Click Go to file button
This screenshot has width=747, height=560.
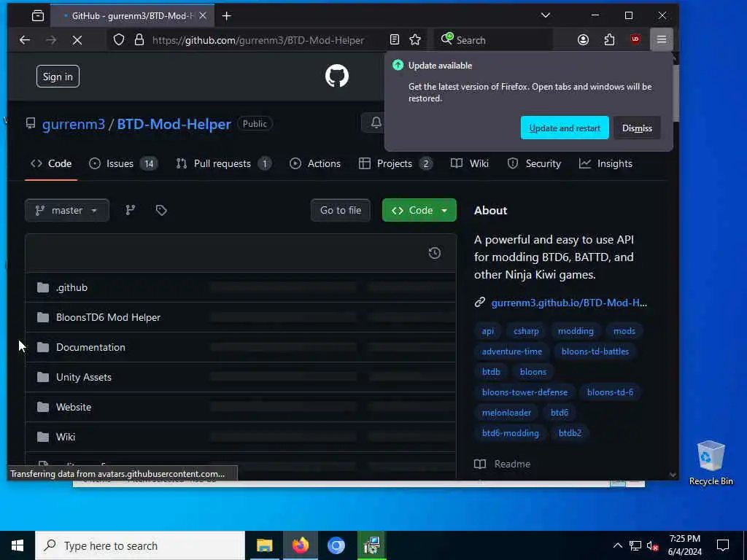coord(341,211)
